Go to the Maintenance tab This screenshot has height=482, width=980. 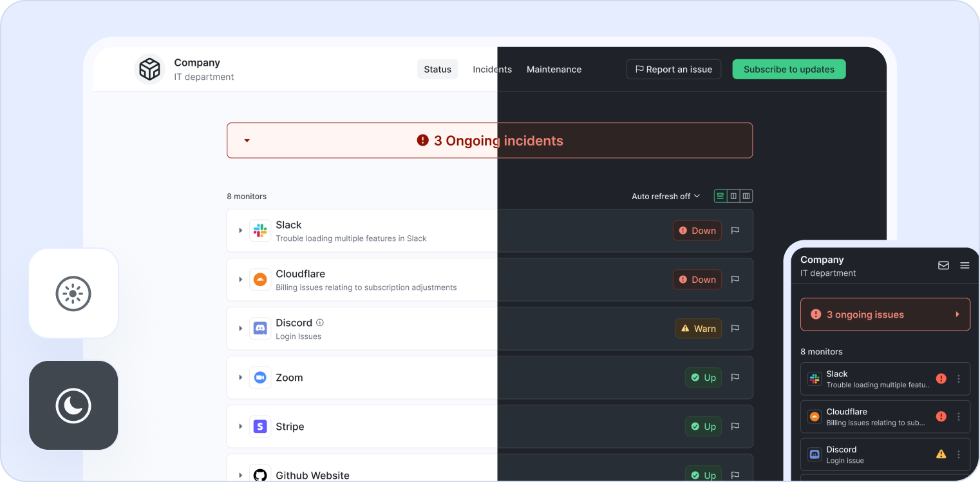pos(554,70)
